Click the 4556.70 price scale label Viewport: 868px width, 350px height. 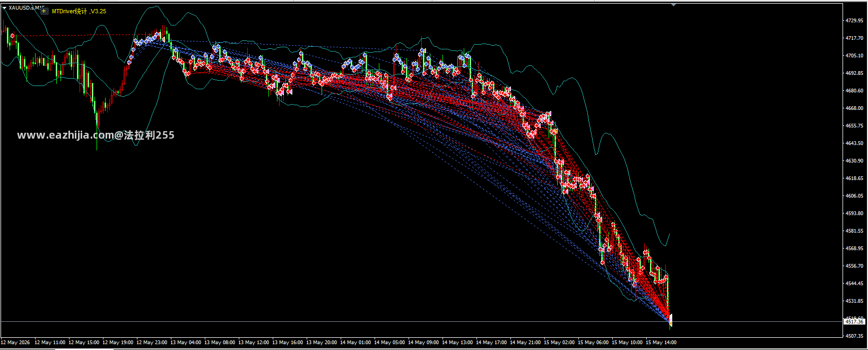pyautogui.click(x=854, y=266)
